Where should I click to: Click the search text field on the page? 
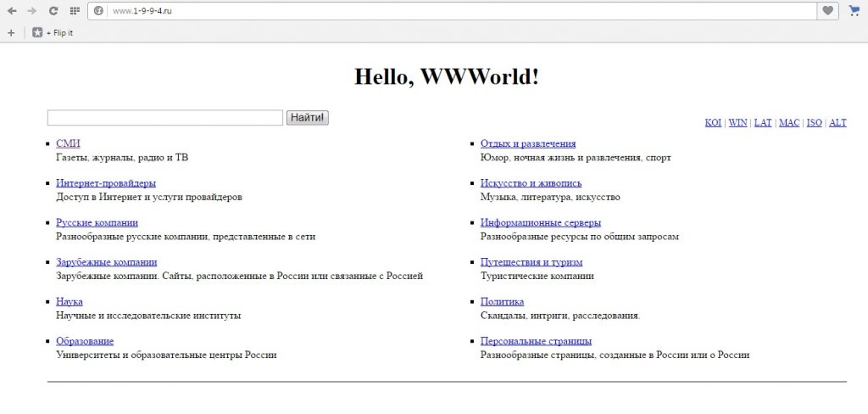(x=164, y=118)
